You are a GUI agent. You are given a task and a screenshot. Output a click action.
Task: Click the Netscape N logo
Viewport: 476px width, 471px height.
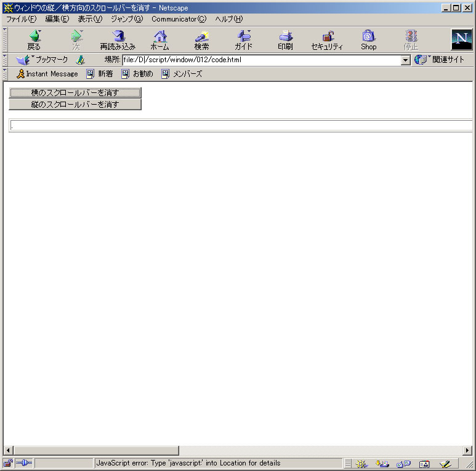[x=461, y=39]
